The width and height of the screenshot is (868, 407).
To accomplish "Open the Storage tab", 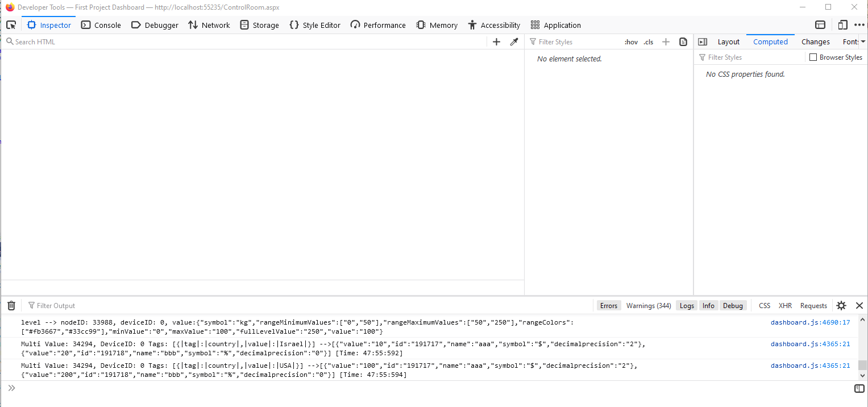I will pyautogui.click(x=260, y=25).
